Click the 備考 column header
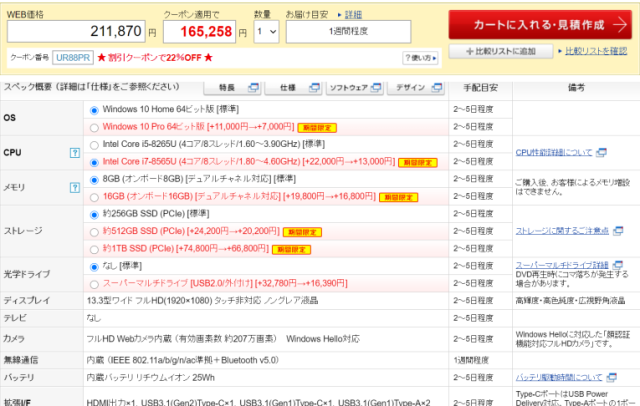 click(576, 88)
